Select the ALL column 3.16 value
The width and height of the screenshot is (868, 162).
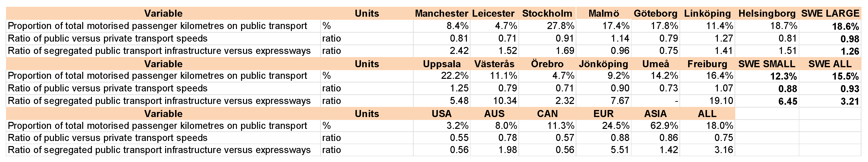(x=707, y=150)
